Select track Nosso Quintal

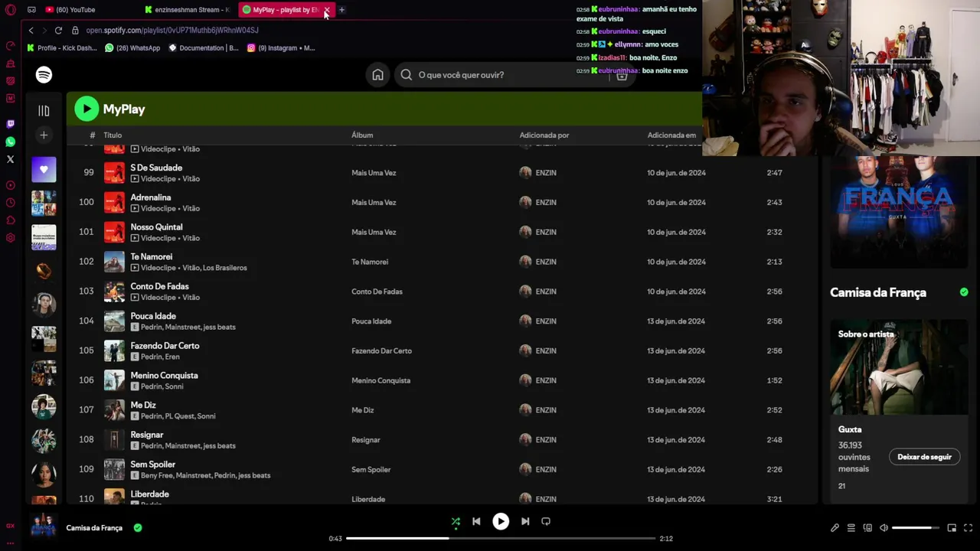[x=442, y=232]
